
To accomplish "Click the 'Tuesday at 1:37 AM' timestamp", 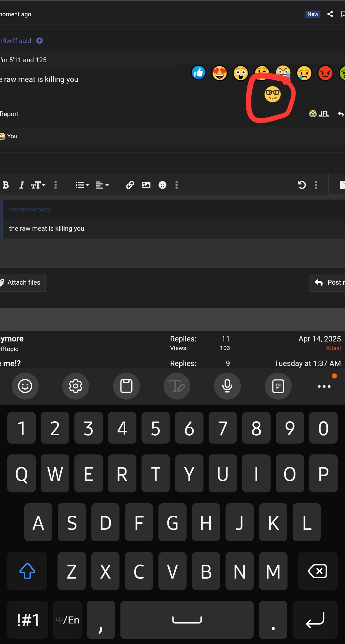I will coord(308,363).
